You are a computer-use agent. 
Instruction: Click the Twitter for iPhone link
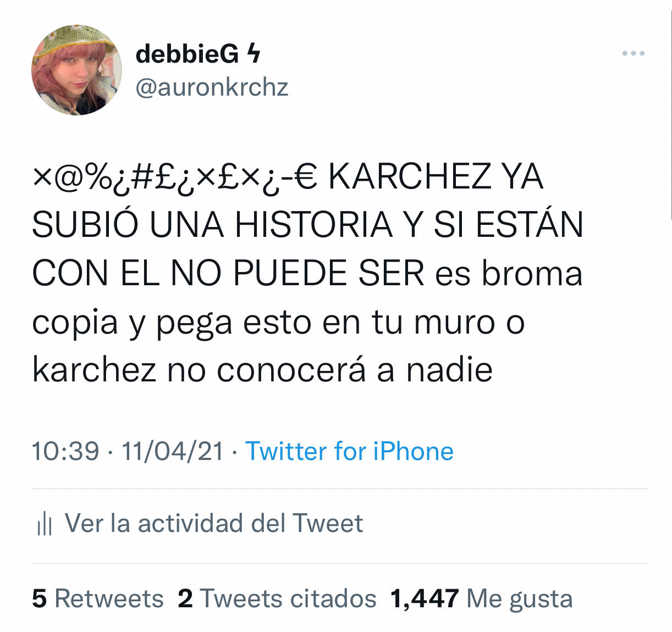coord(349,451)
